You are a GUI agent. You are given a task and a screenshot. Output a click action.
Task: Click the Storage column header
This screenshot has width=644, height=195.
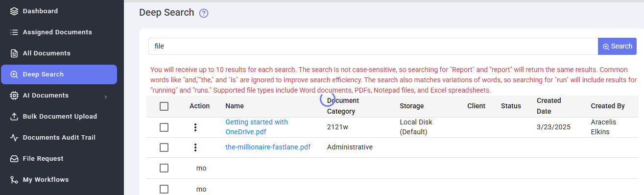pos(412,106)
